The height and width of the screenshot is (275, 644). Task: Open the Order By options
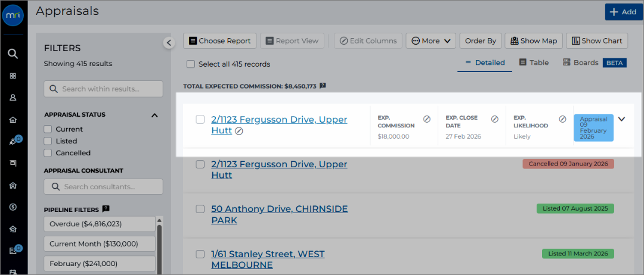pos(481,41)
